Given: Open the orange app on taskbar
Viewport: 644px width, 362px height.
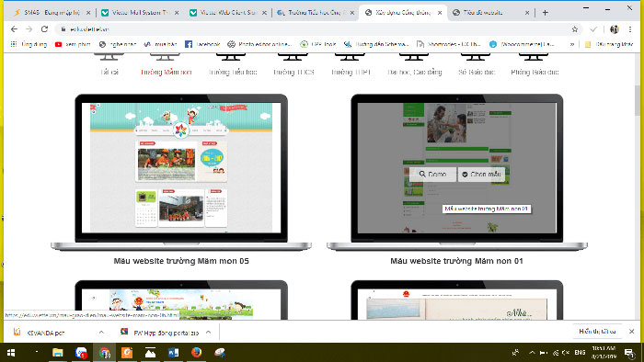Looking at the screenshot, I should (x=127, y=353).
